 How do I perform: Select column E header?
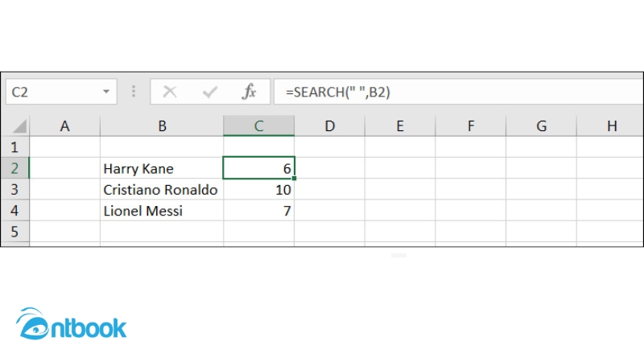point(400,126)
